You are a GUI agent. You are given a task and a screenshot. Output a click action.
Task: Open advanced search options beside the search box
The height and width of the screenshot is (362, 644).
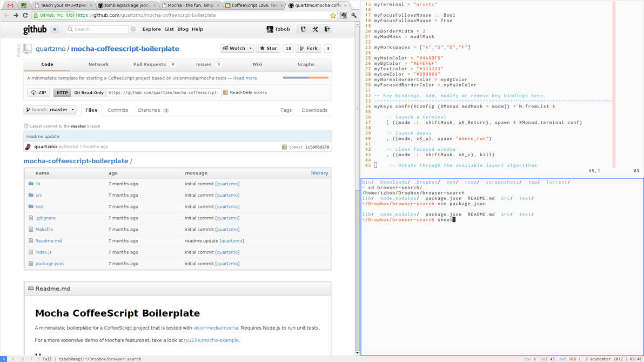click(x=133, y=29)
